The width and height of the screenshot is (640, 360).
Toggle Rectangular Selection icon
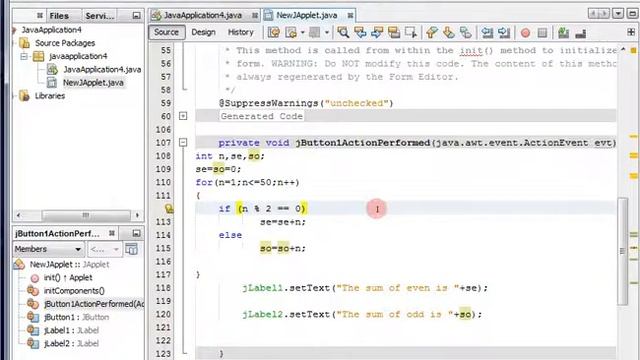click(x=411, y=32)
